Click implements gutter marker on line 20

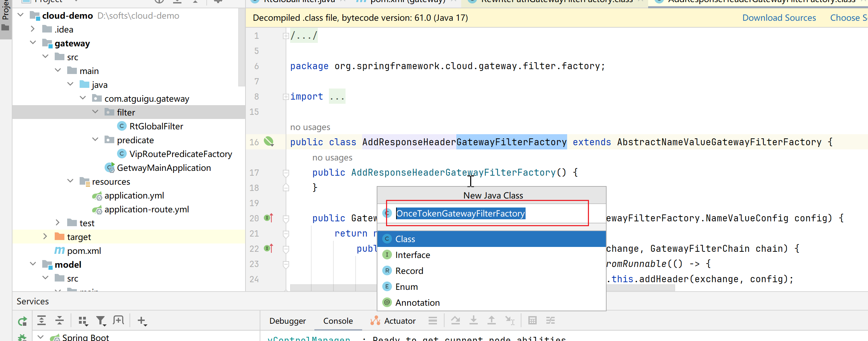pyautogui.click(x=269, y=218)
